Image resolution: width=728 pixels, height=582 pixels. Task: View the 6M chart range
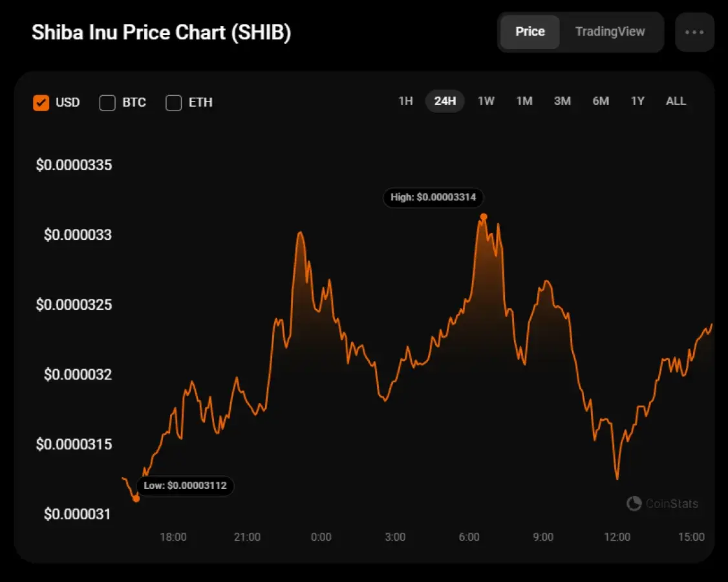click(x=601, y=101)
